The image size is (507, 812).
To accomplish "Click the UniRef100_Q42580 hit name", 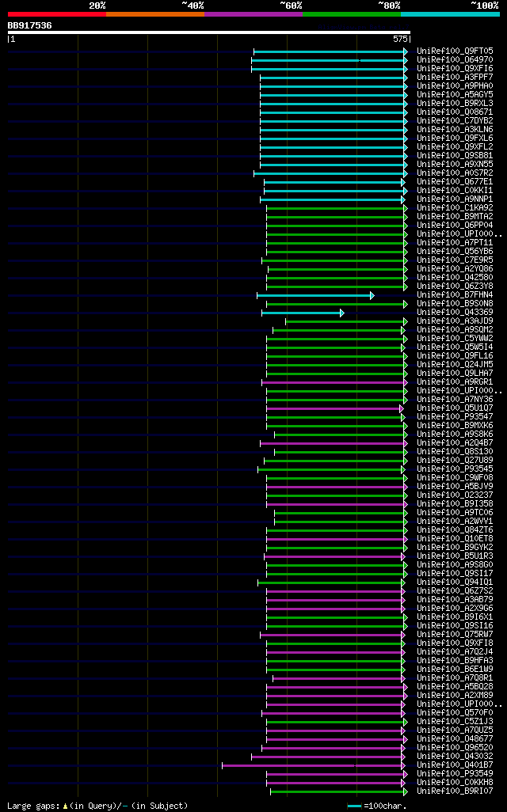I will [456, 278].
